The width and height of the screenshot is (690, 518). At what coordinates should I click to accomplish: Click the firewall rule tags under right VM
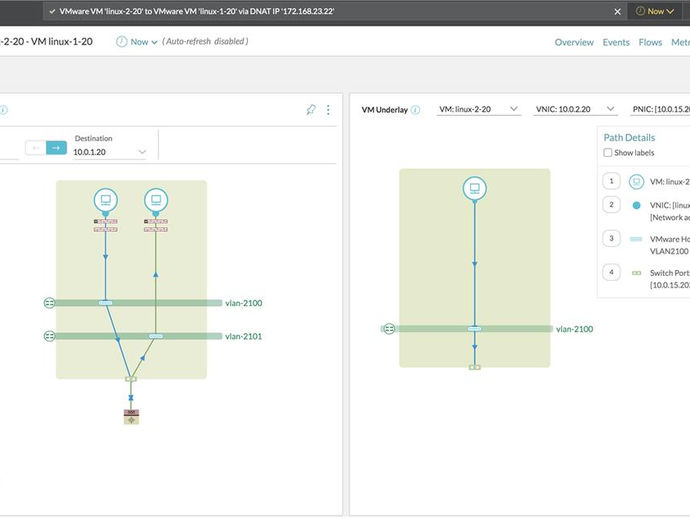coord(156,225)
